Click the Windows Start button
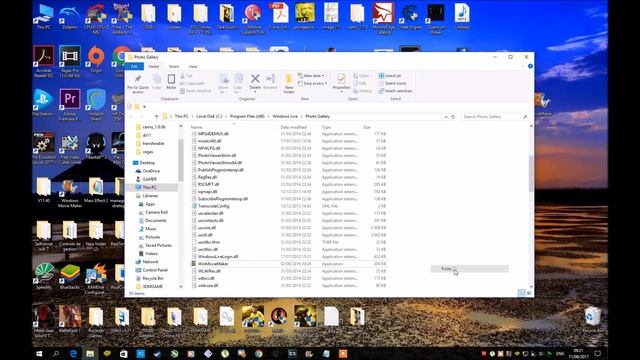This screenshot has height=360, width=640. pyautogui.click(x=39, y=353)
